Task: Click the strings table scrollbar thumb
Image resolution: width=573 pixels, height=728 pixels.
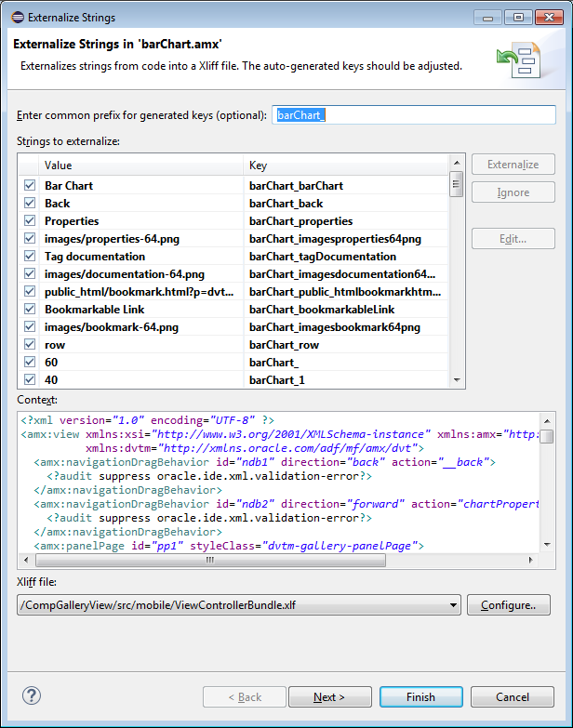Action: click(x=457, y=184)
